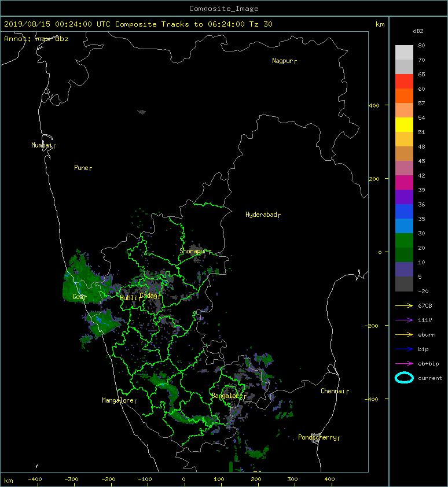Click the Mangalore city label
The image size is (448, 487).
[118, 400]
